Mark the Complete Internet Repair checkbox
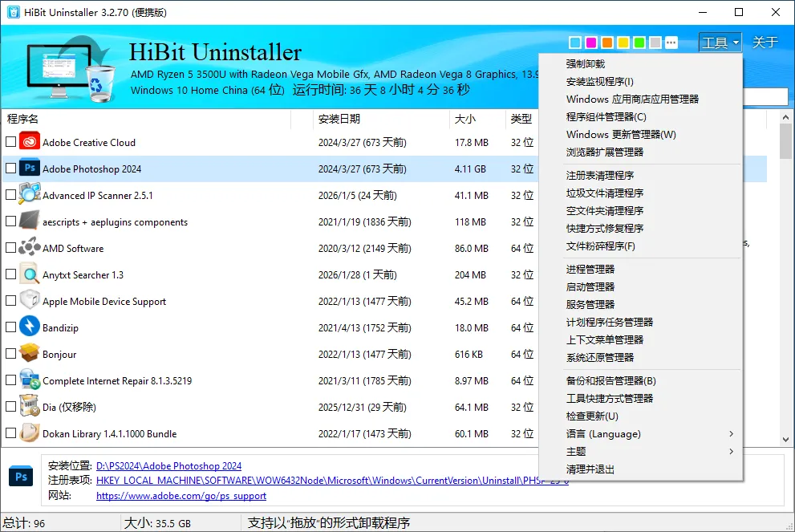This screenshot has width=795, height=532. click(x=10, y=380)
